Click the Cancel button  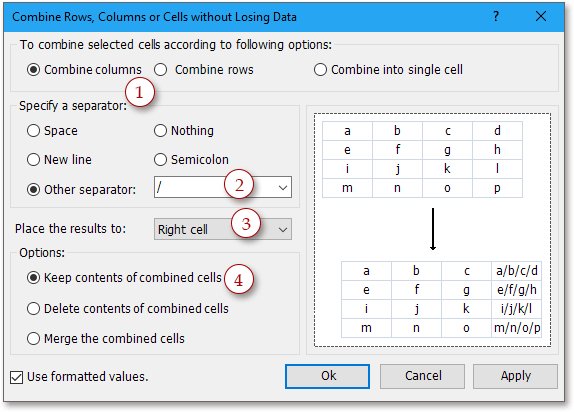(x=422, y=376)
